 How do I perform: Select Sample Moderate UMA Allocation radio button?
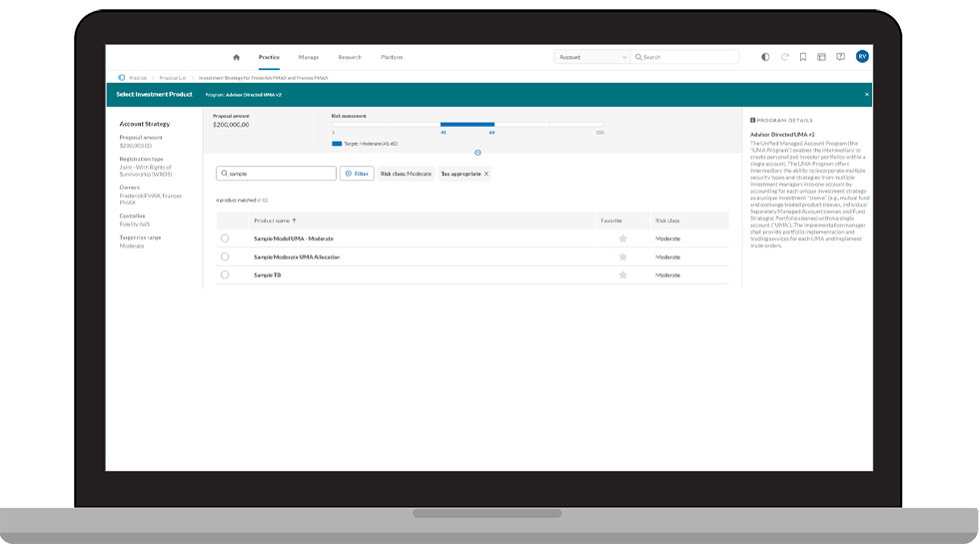pos(225,257)
